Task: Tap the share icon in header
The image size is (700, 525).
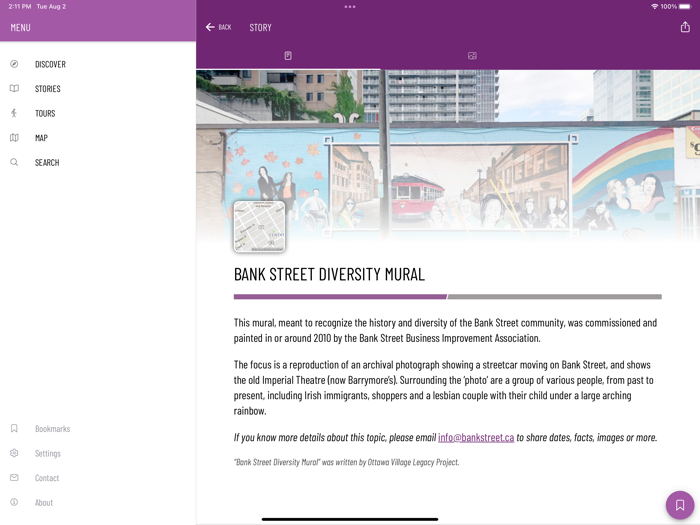Action: [x=685, y=27]
